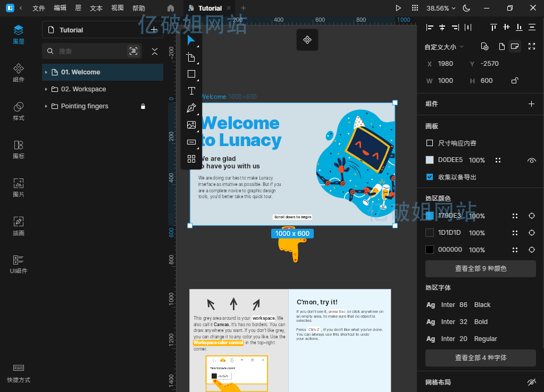
Task: Select the Text tool in toolbar
Action: click(191, 91)
